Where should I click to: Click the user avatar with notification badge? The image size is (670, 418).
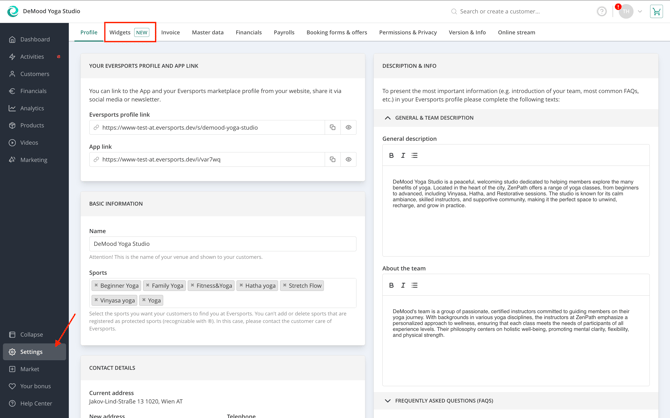pos(626,12)
